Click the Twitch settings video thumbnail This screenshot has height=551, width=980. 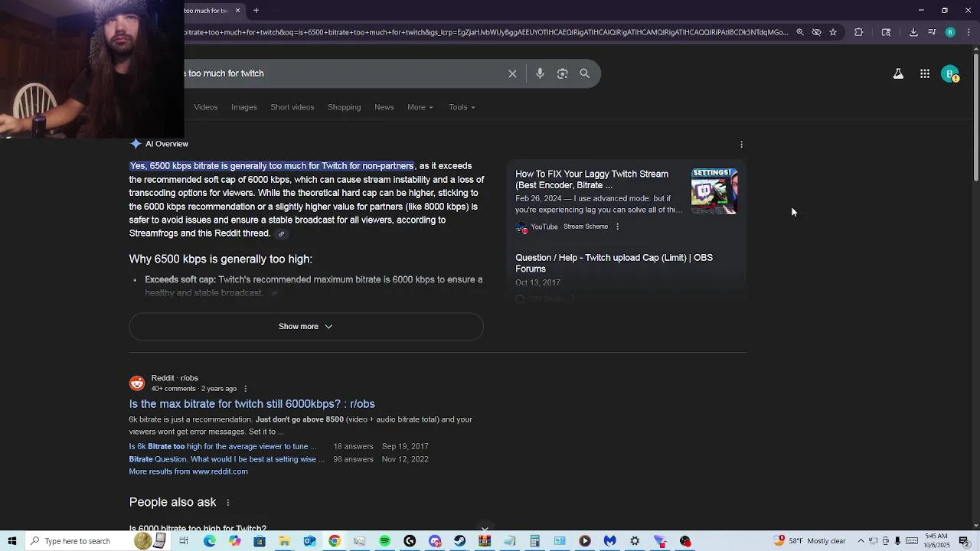click(714, 191)
